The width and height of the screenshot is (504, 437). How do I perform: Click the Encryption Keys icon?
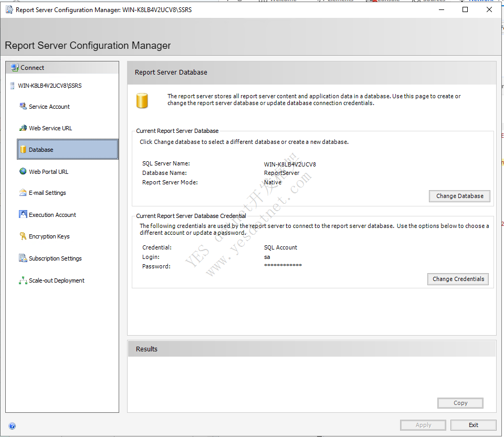point(23,236)
